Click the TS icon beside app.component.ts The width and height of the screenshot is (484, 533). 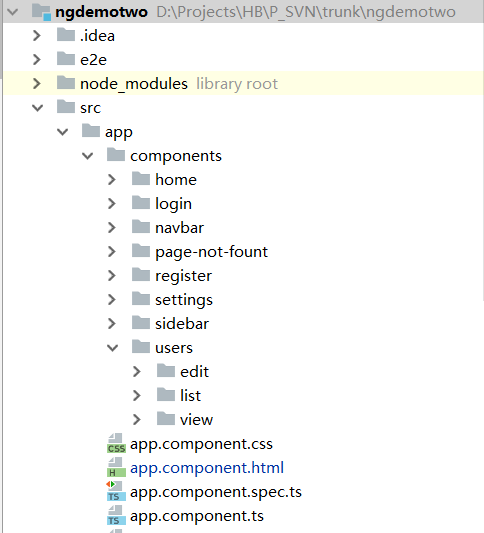[x=116, y=516]
